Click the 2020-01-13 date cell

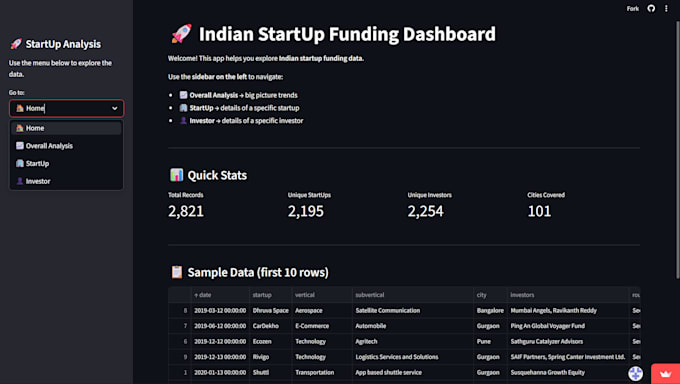(x=220, y=372)
